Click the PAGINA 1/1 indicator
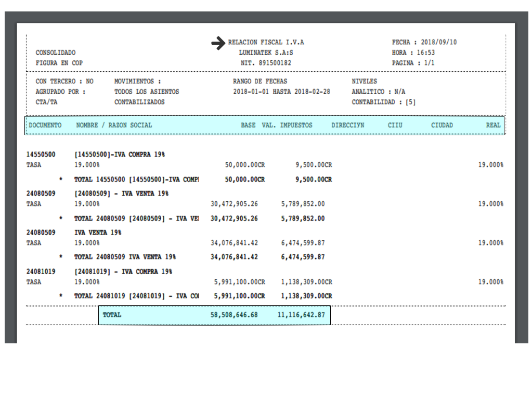 413,63
